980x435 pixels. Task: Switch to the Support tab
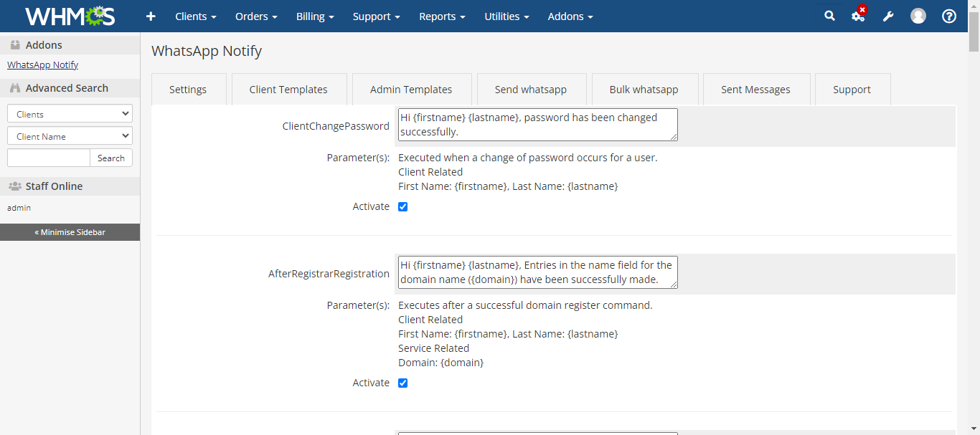(852, 90)
